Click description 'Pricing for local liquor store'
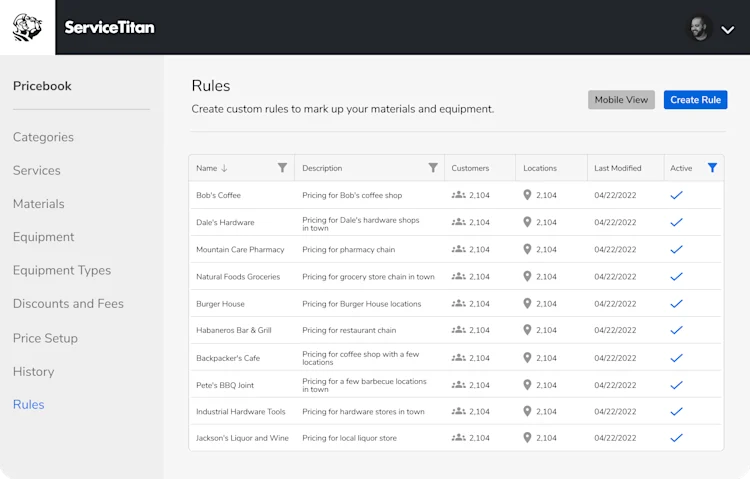The width and height of the screenshot is (750, 479). [350, 438]
